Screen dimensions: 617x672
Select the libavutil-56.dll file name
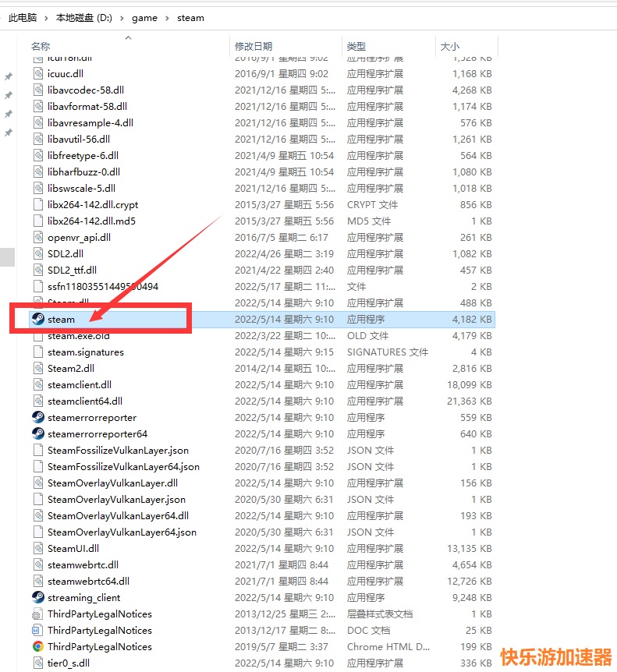click(x=79, y=139)
